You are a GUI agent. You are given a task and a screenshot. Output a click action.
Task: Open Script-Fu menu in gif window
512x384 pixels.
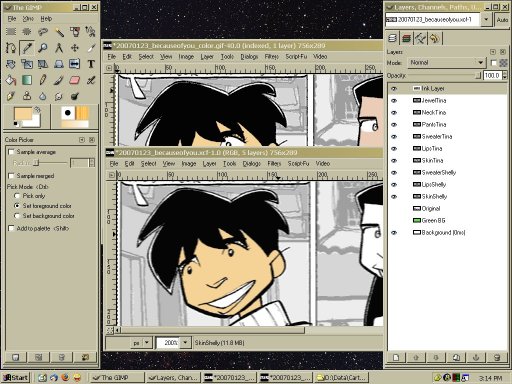click(296, 56)
